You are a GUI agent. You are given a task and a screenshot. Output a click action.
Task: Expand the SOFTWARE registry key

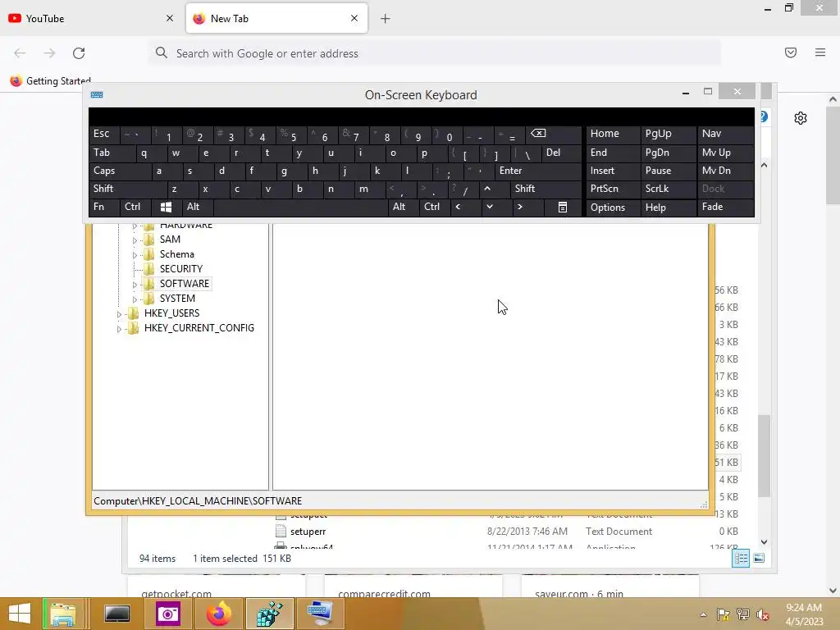coord(135,285)
